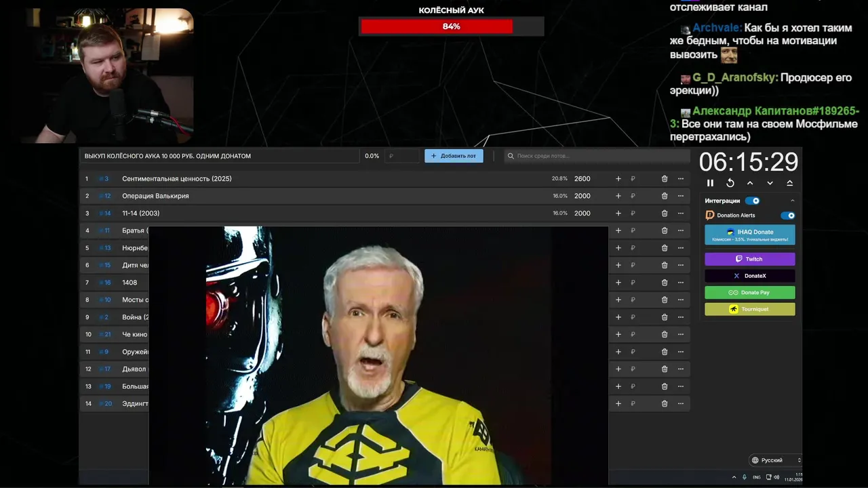Collapse the Интеграции panel

click(x=792, y=201)
